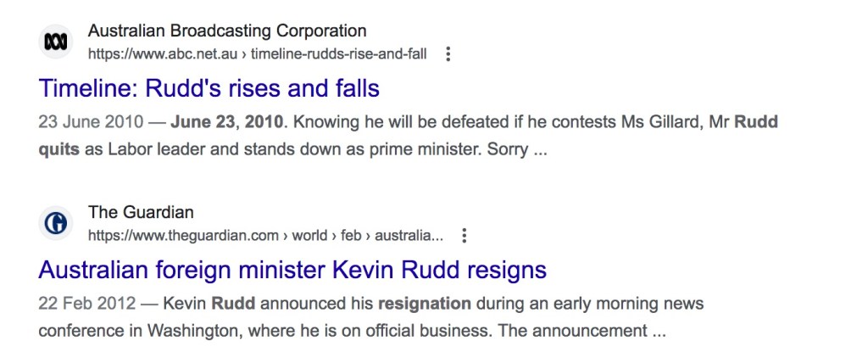Image resolution: width=868 pixels, height=352 pixels.
Task: Click the www.abc.net.au URL
Action: (x=164, y=54)
